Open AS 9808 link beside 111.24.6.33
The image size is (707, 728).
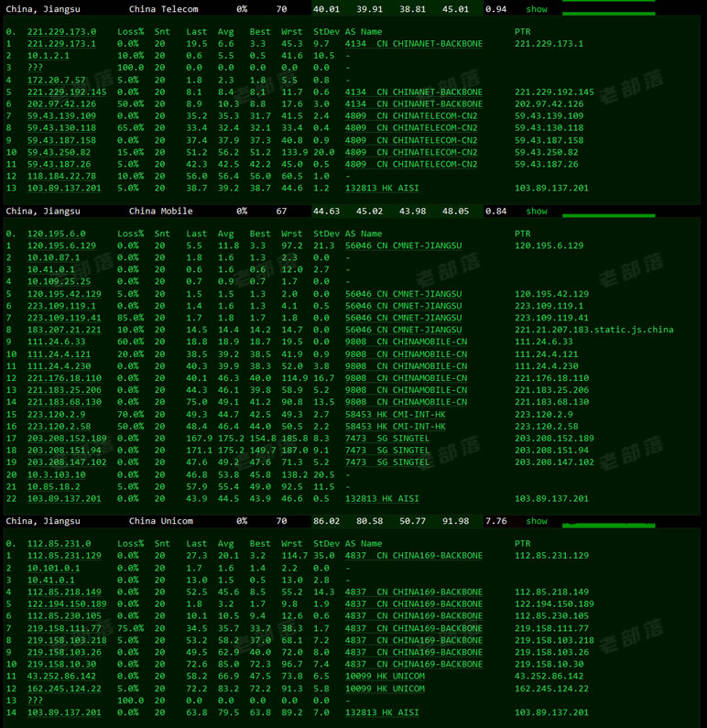tap(355, 342)
